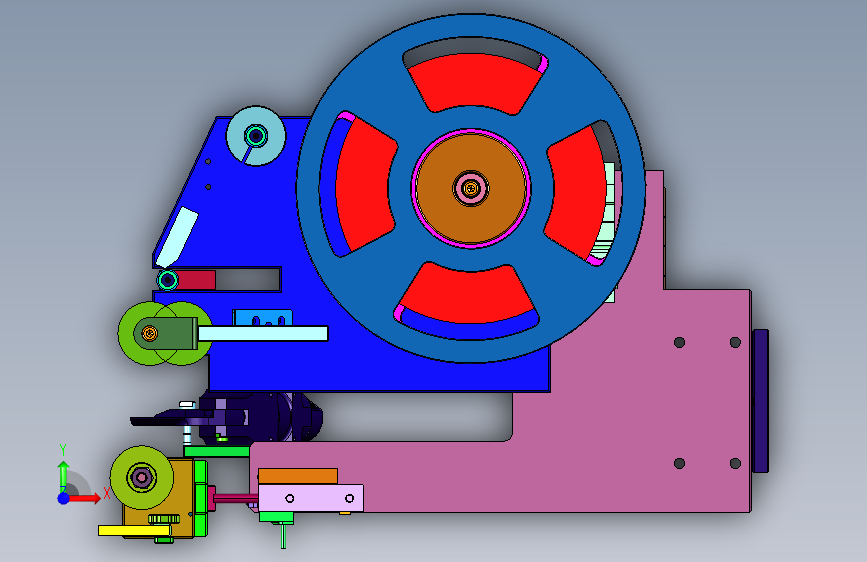
Task: Select the green knurled knob above yellow bar
Action: pyautogui.click(x=164, y=519)
